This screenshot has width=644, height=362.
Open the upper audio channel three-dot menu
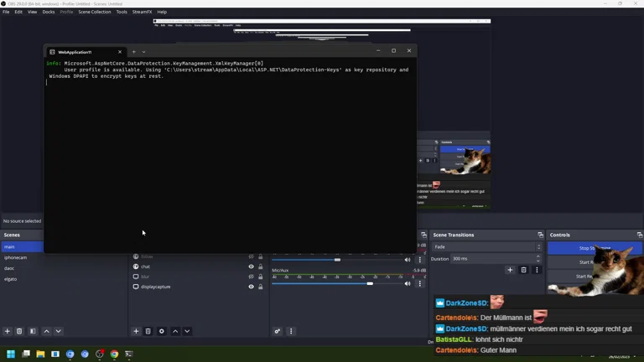[420, 260]
